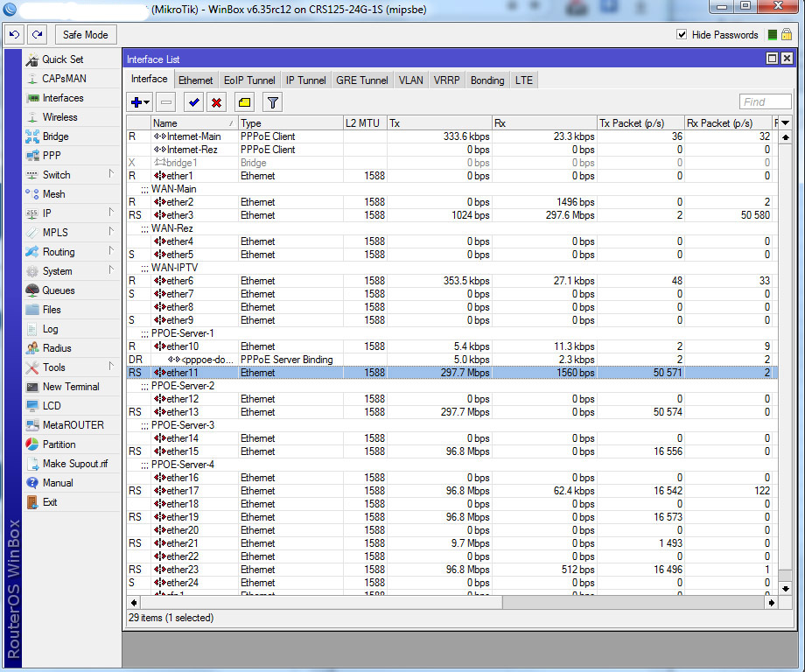This screenshot has width=805, height=672.
Task: Open the Radius icon
Action: tap(31, 348)
